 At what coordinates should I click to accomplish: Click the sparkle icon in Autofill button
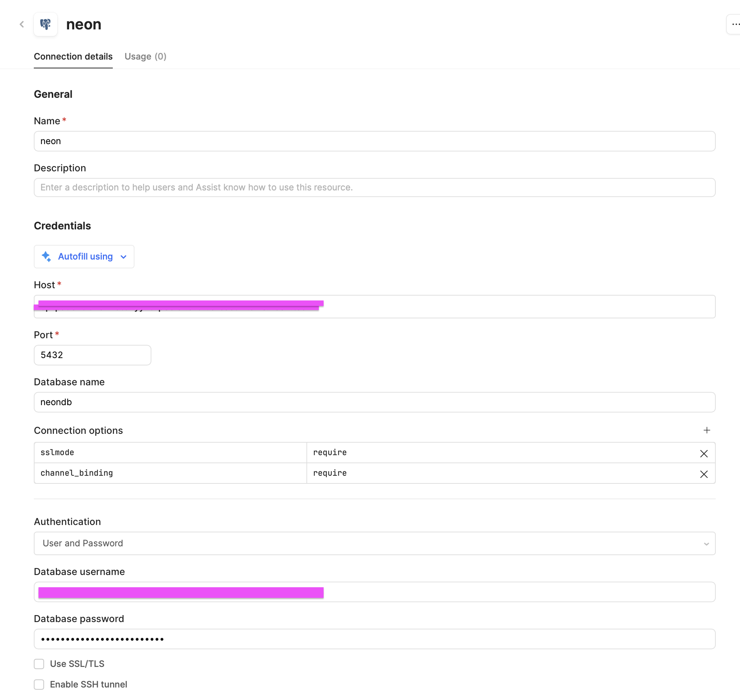point(46,257)
